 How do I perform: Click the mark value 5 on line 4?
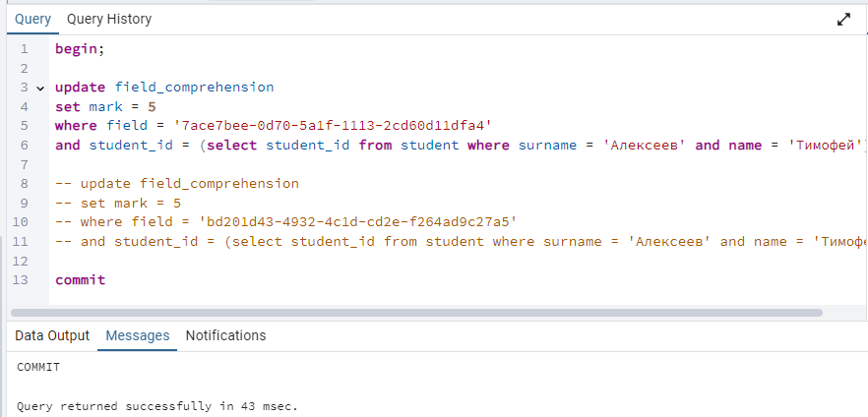pyautogui.click(x=152, y=107)
